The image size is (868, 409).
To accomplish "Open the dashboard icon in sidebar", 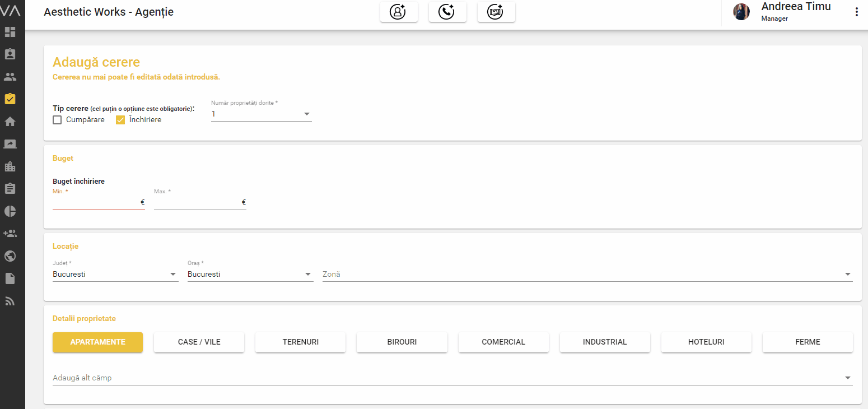I will coord(10,32).
